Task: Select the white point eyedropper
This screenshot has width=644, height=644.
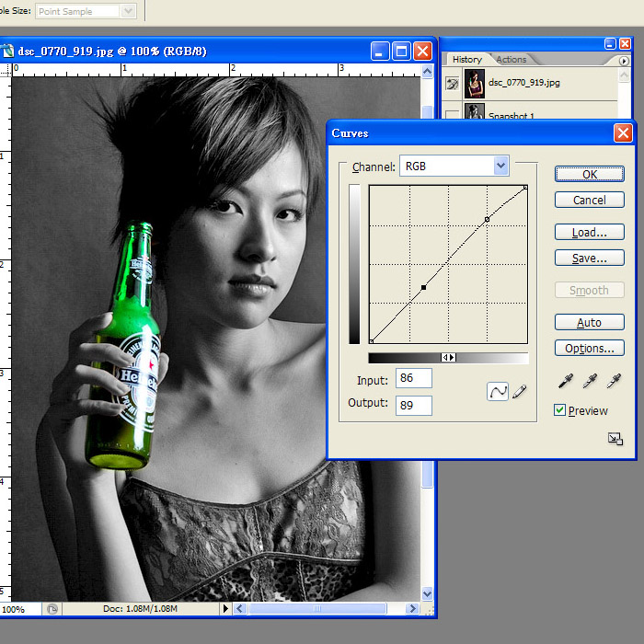Action: pyautogui.click(x=614, y=380)
